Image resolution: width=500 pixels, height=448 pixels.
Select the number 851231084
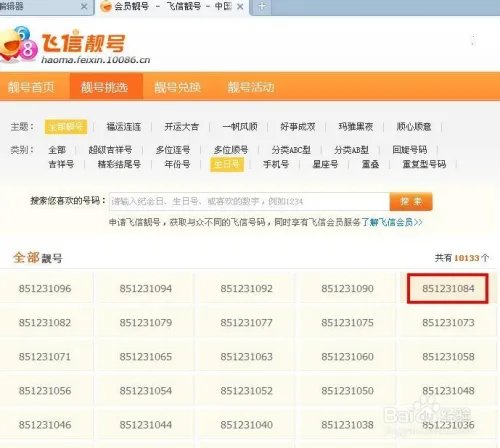[448, 288]
